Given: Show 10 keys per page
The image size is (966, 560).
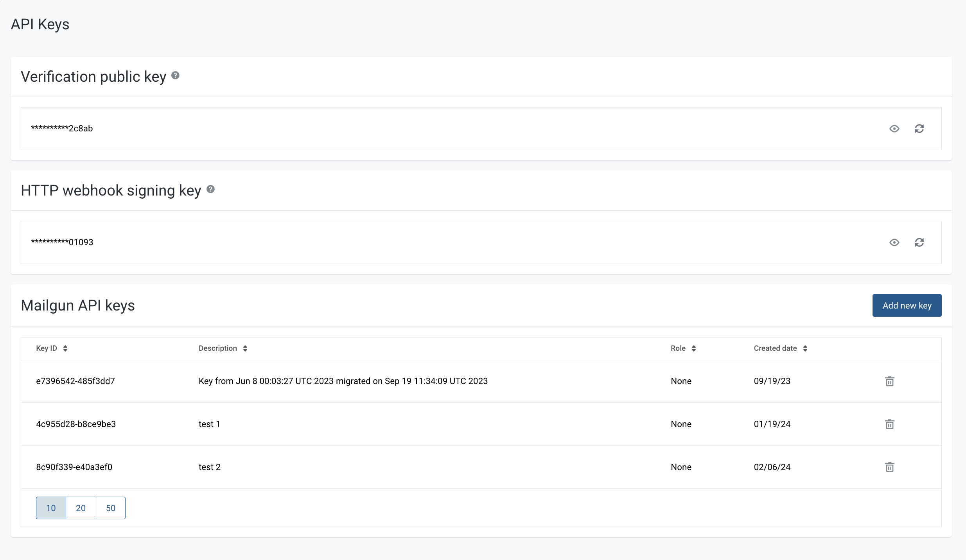Looking at the screenshot, I should pos(51,508).
